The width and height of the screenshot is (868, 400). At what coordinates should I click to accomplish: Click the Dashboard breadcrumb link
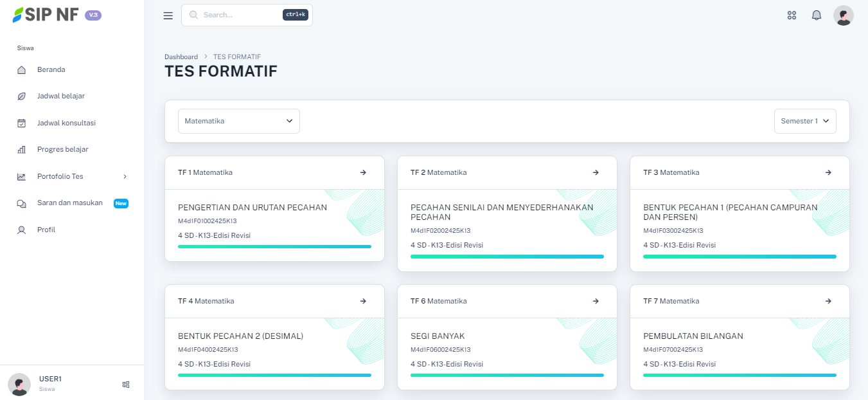pyautogui.click(x=181, y=57)
